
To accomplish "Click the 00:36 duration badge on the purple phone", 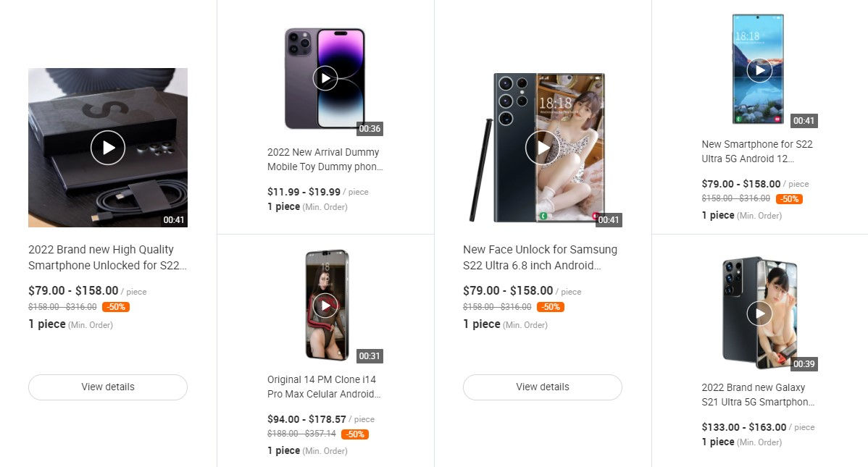I will click(370, 129).
